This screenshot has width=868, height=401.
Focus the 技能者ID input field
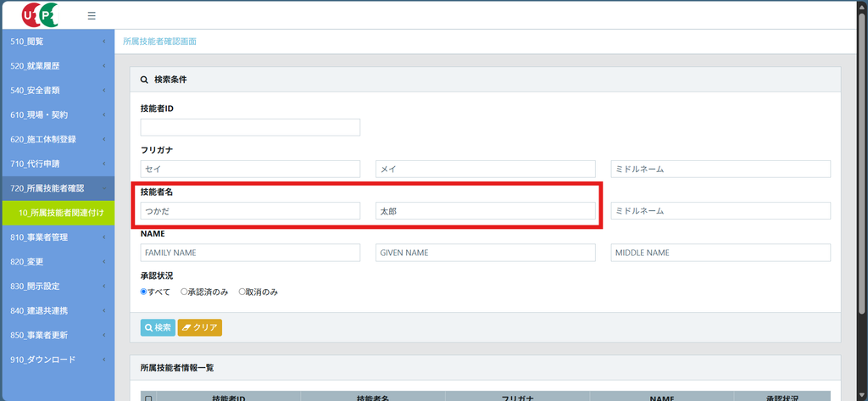250,127
